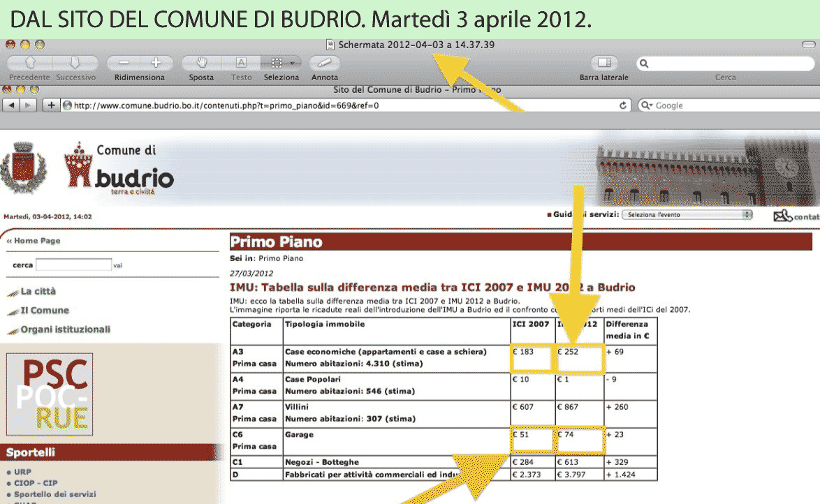The width and height of the screenshot is (820, 504).
Task: Click the € 613 IMU value
Action: (568, 462)
